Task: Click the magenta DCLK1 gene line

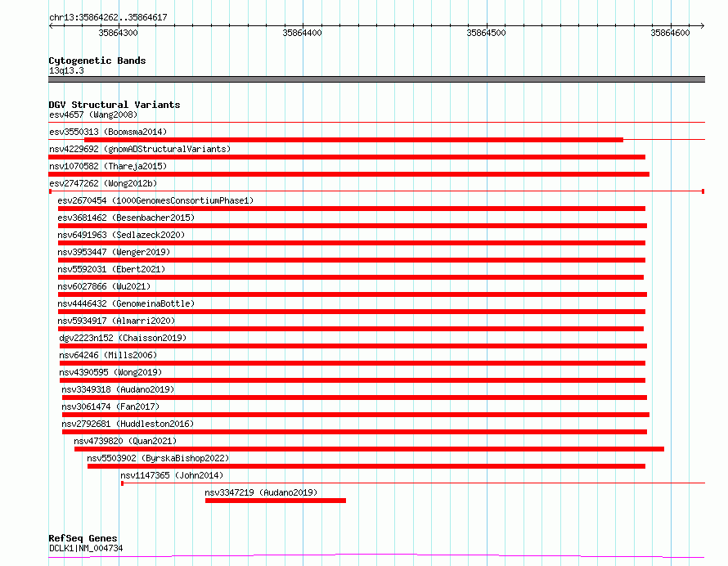Action: (376, 555)
